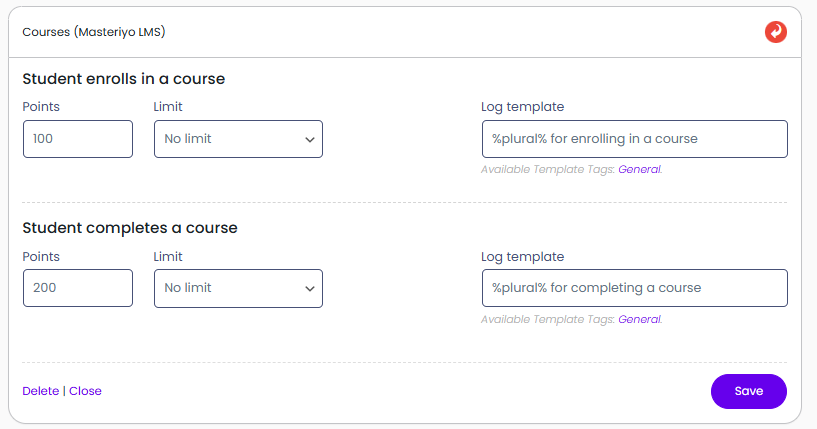Click the Close link
This screenshot has height=429, width=817.
click(x=85, y=391)
